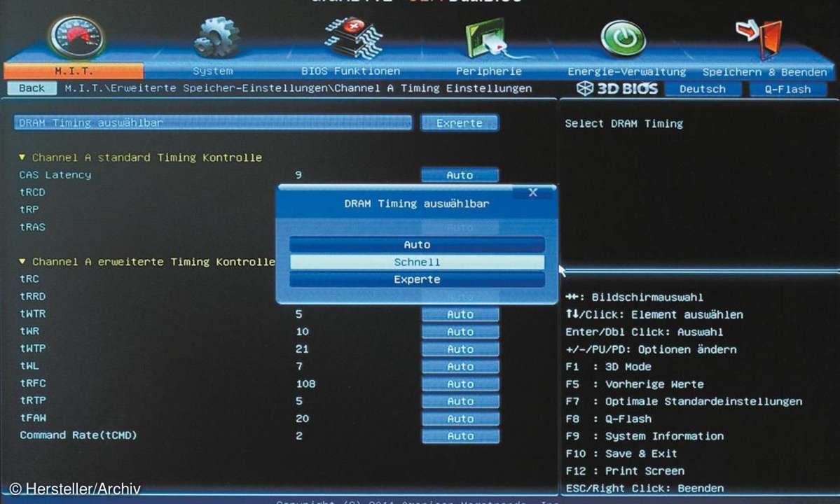Choose Schnell in the DRAM Timing popup
Viewport: 840px width, 504px height.
pyautogui.click(x=417, y=262)
